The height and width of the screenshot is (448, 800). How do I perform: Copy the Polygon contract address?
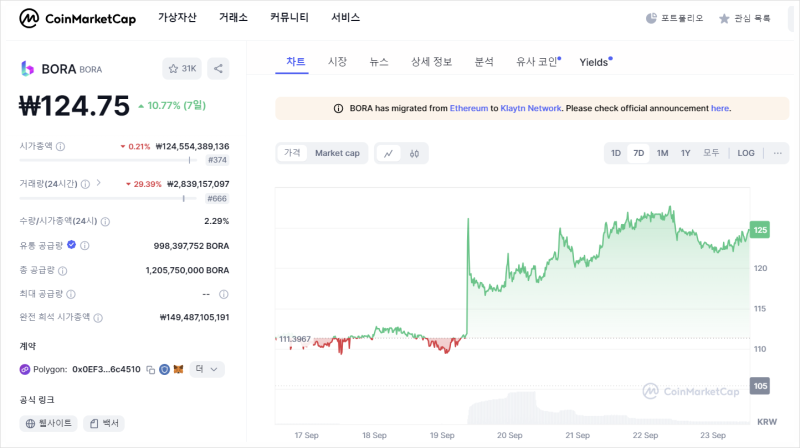[x=150, y=369]
